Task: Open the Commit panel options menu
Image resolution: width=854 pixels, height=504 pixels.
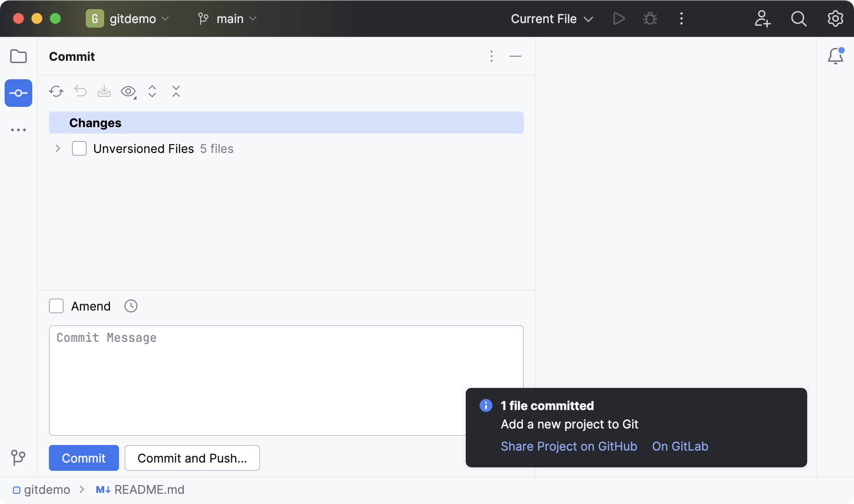Action: click(x=492, y=56)
